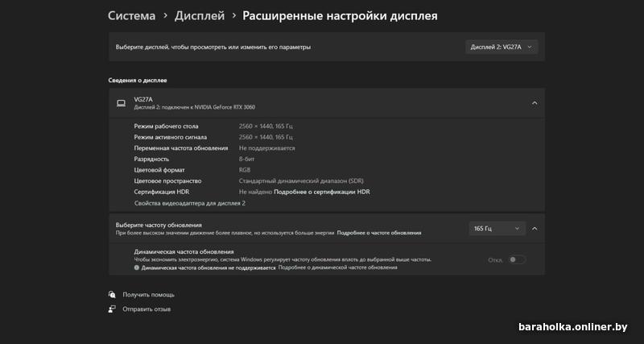Open 'Свойства видеоадаптера для дисплея 2'

(190, 203)
